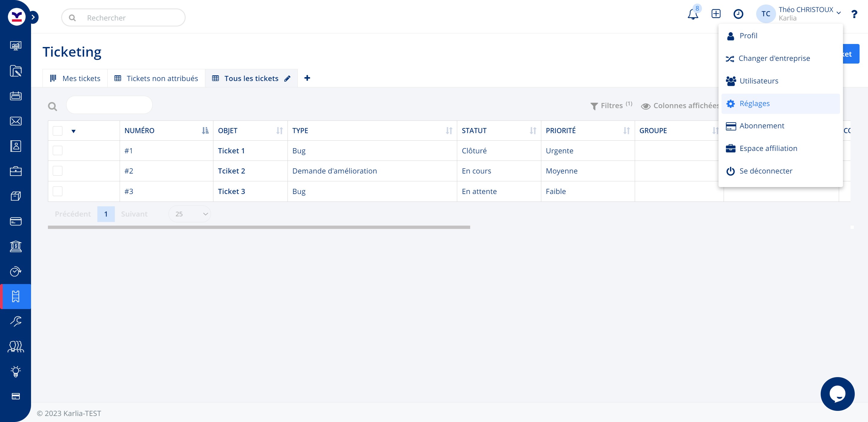Open the live chat bubble
This screenshot has width=868, height=422.
click(x=837, y=393)
